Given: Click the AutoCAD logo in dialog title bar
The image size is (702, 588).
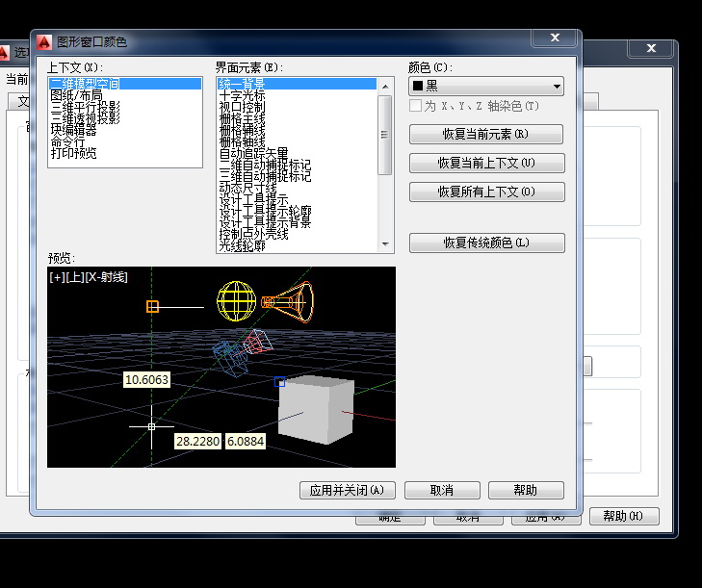Looking at the screenshot, I should [x=44, y=42].
